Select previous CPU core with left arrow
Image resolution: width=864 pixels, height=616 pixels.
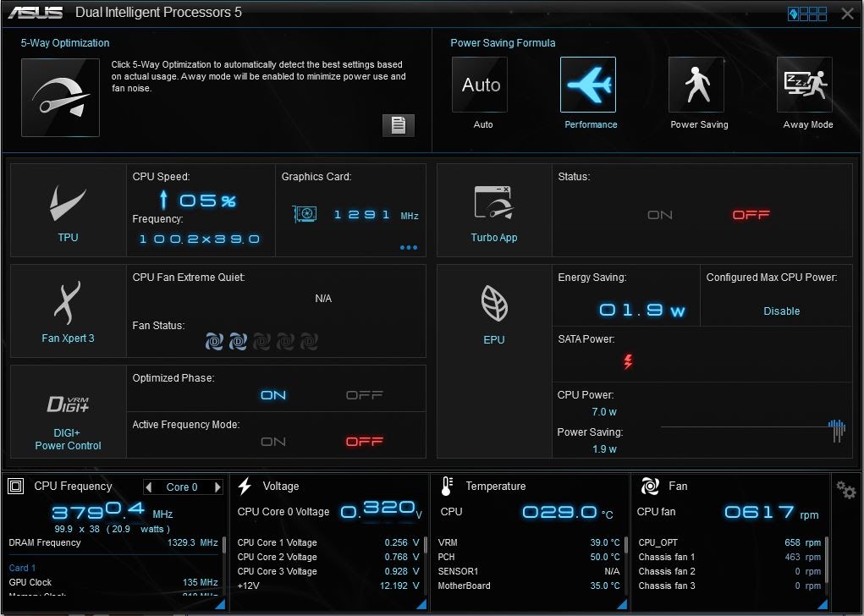(148, 487)
